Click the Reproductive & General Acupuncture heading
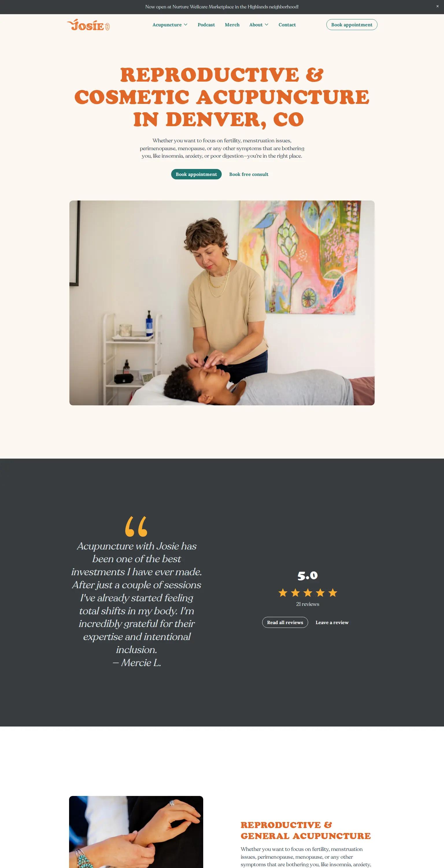Viewport: 444px width, 868px height. 305,830
